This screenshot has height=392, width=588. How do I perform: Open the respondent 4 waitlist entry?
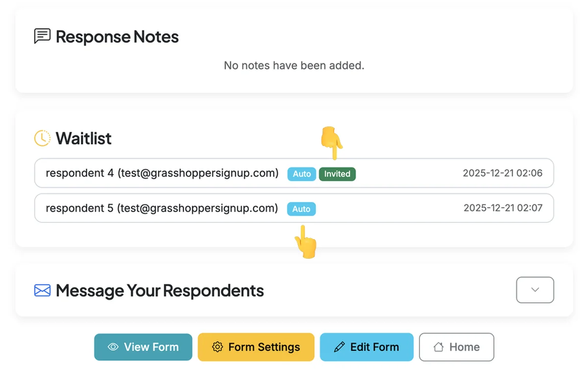(294, 173)
